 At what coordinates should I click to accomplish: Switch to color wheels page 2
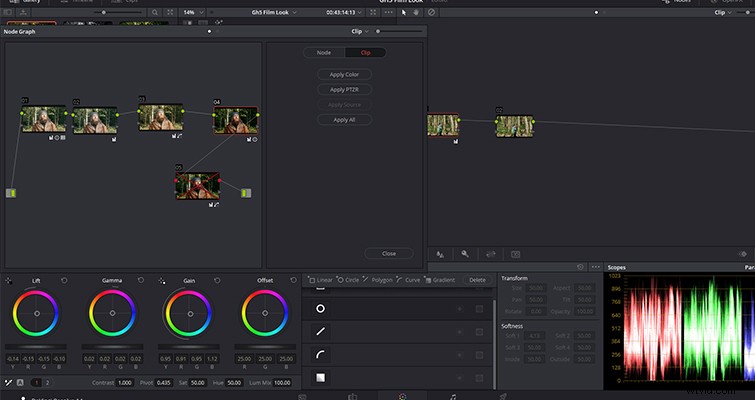coord(47,383)
